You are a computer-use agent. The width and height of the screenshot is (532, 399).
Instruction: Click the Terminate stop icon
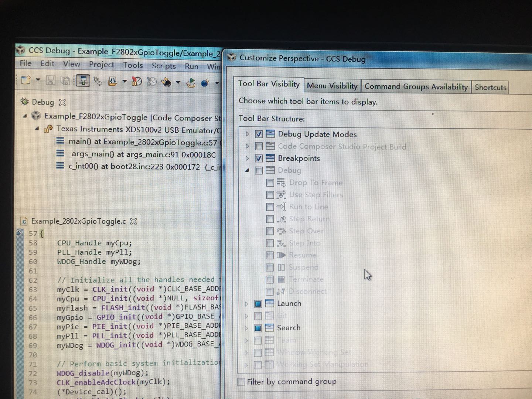point(281,279)
